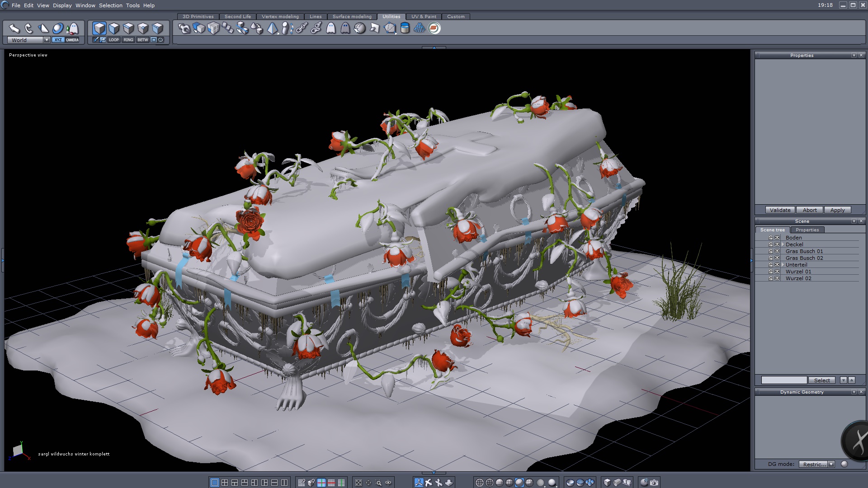
Task: Switch to the Vertex modeling tab
Action: 280,17
